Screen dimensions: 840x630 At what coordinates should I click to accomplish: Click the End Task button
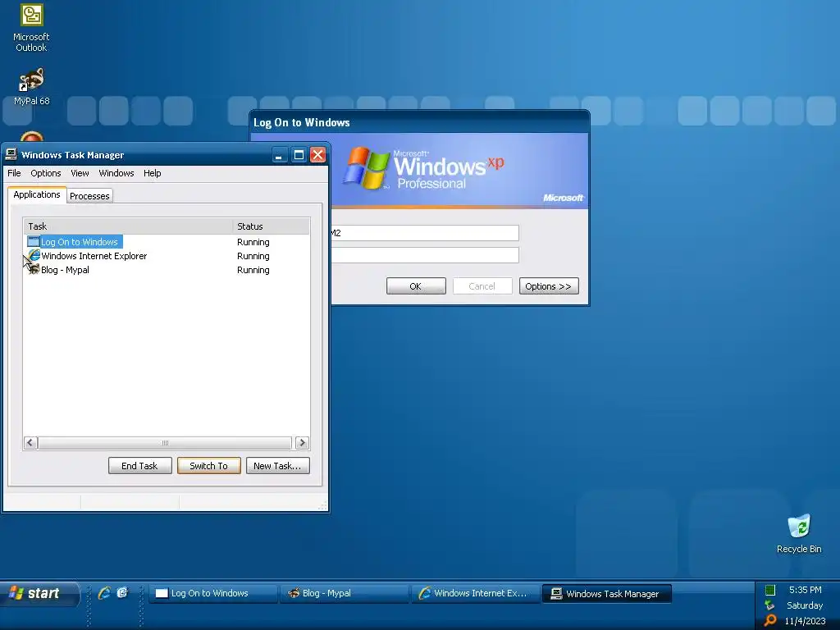[139, 466]
